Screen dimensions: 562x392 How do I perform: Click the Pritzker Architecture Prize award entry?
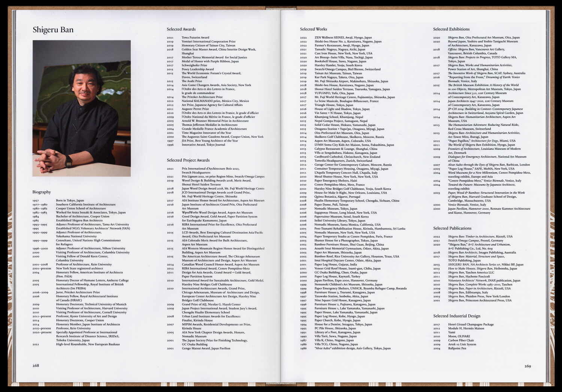[x=202, y=97]
